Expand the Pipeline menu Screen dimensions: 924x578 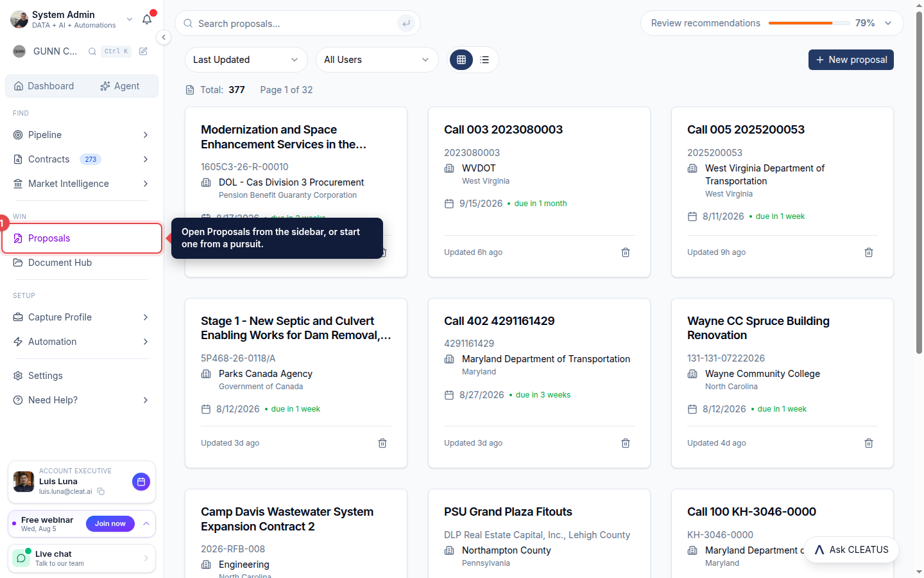(x=146, y=135)
